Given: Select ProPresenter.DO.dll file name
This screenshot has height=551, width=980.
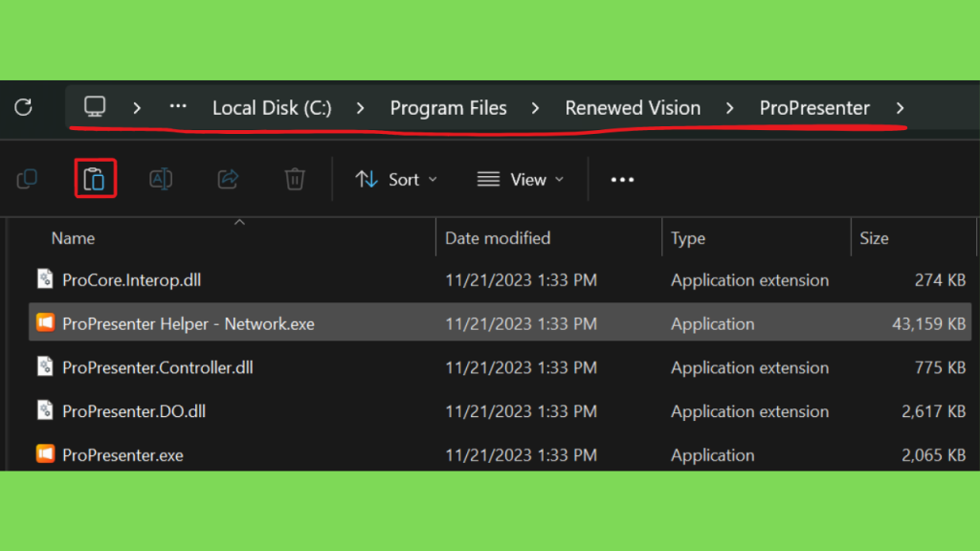Looking at the screenshot, I should [134, 411].
